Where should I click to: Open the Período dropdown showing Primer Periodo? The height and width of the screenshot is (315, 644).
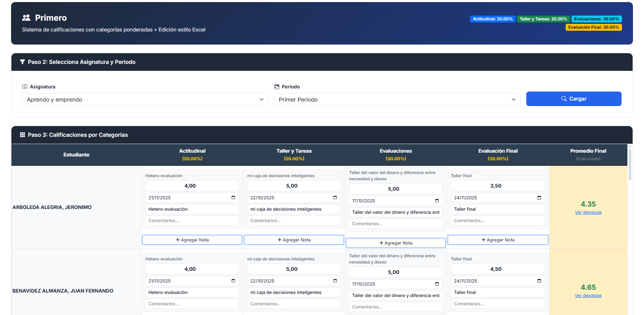click(x=397, y=99)
